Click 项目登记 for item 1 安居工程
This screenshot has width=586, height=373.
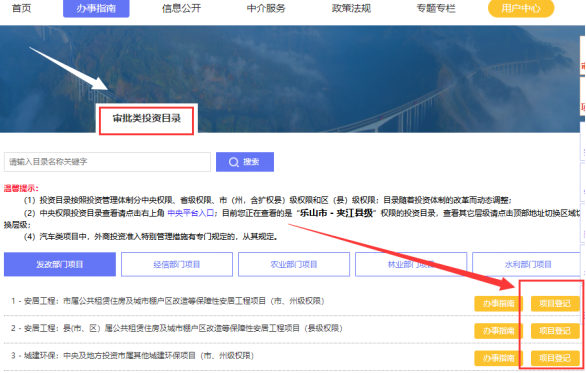coord(555,303)
